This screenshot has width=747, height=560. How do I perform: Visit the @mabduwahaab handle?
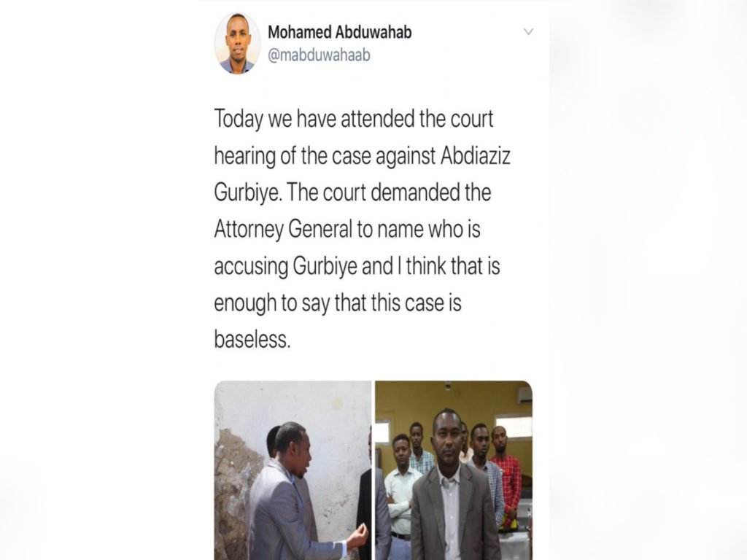(x=319, y=55)
